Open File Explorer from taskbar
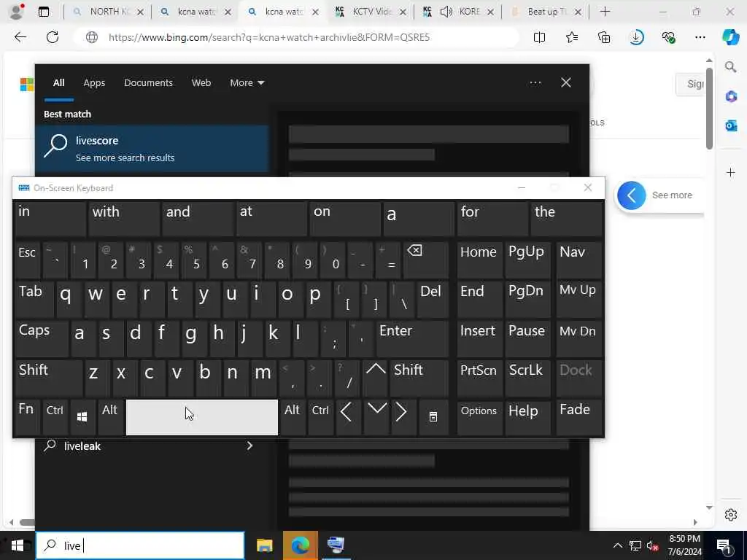This screenshot has width=747, height=560. 264,545
